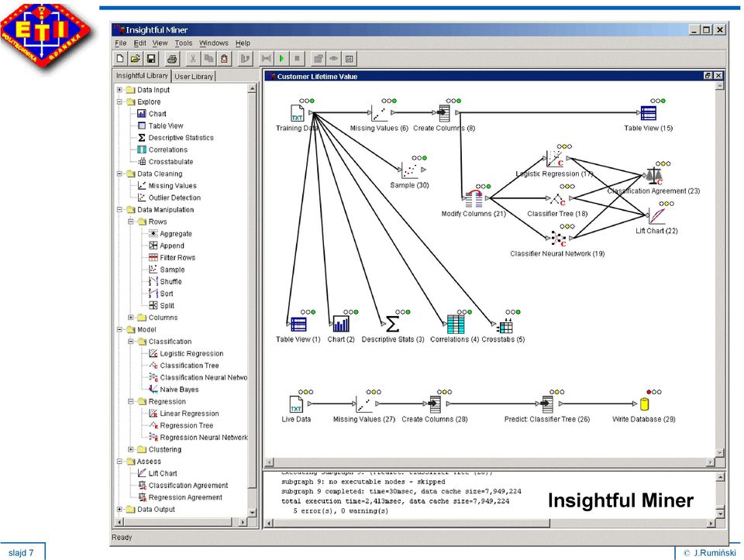
Task: Select the Descriptive Stats (3) sigma node
Action: pyautogui.click(x=392, y=324)
